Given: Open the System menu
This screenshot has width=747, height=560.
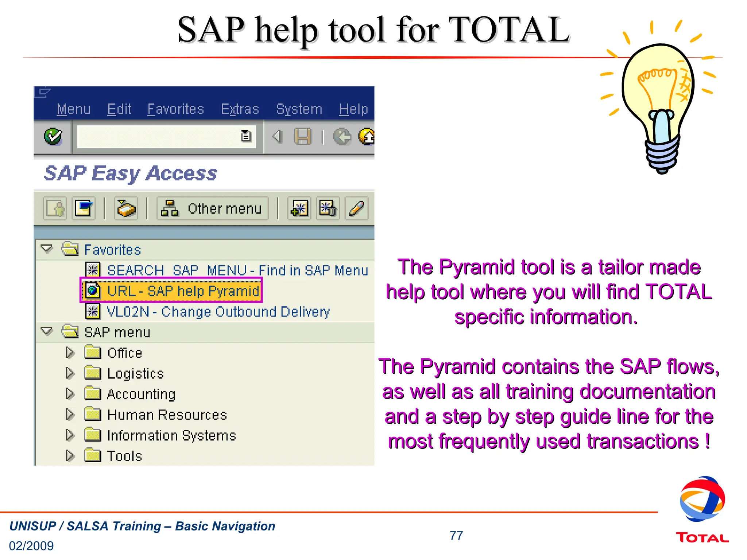Looking at the screenshot, I should (299, 109).
